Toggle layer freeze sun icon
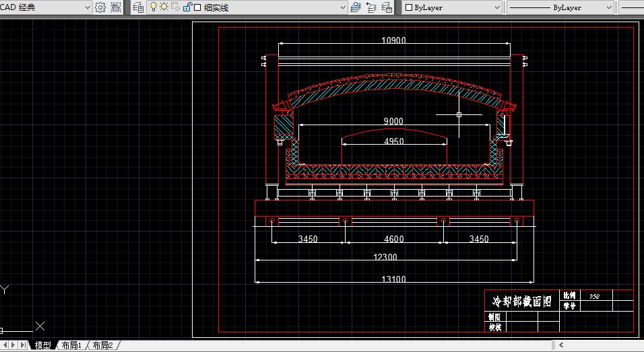 click(164, 7)
